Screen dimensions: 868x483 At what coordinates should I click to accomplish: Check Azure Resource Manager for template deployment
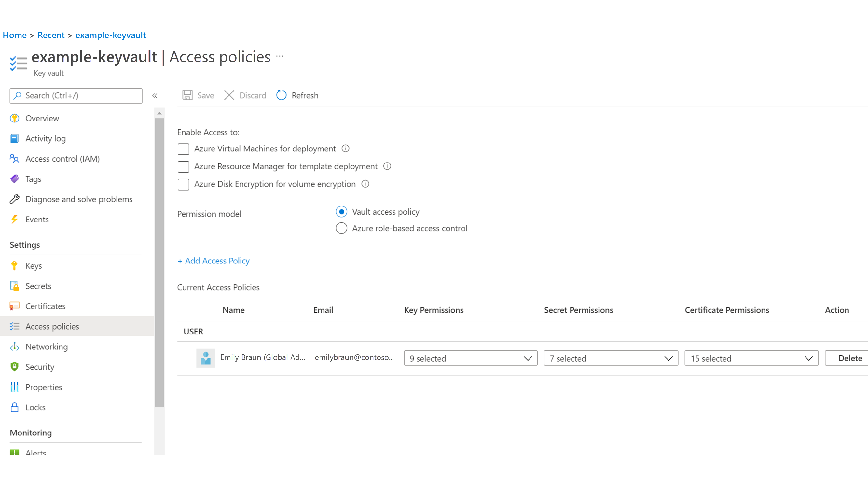click(183, 167)
